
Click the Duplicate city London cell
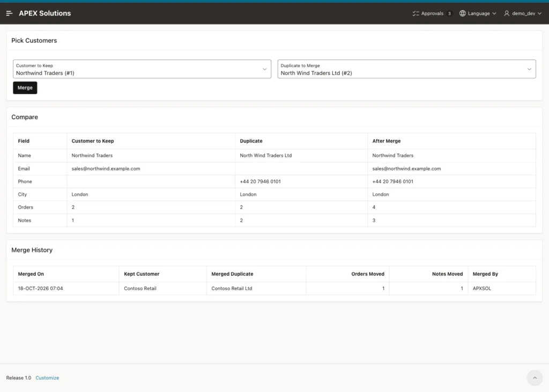coord(301,195)
